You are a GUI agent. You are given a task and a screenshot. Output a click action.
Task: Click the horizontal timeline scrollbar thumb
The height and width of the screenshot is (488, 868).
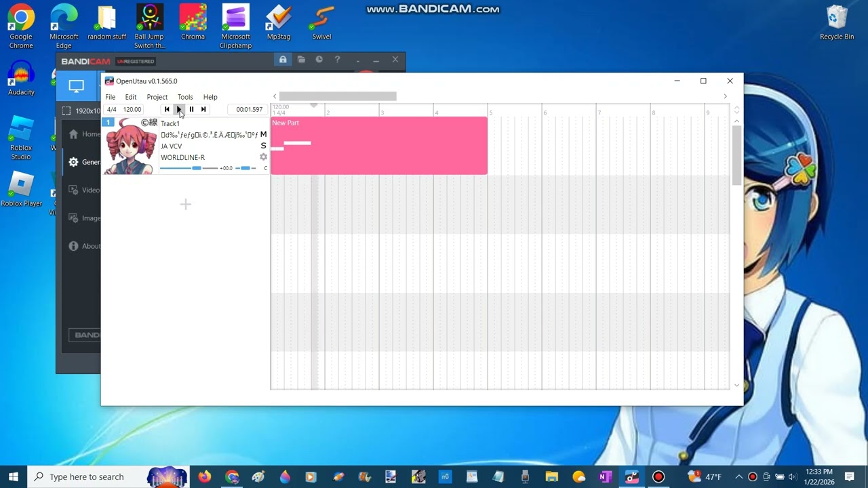pos(338,96)
